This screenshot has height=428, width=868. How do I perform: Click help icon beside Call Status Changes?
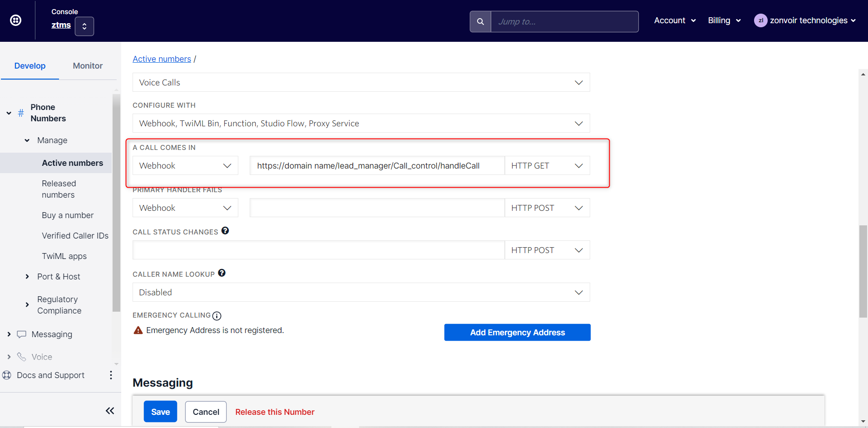225,231
